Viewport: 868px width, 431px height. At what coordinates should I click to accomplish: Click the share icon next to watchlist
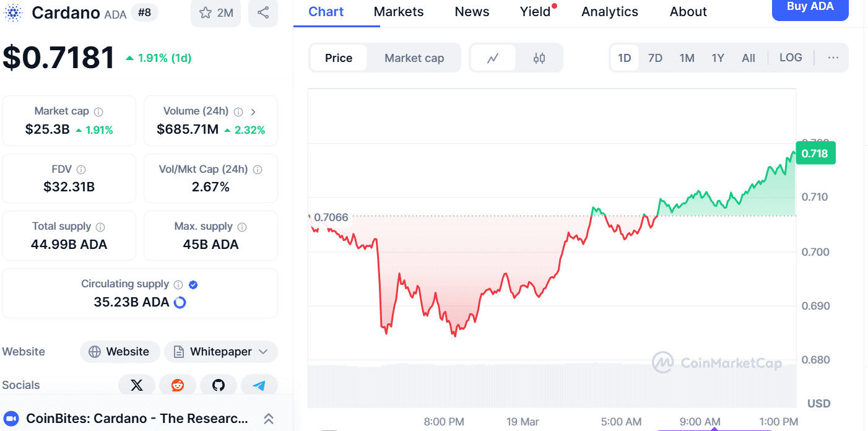[263, 12]
